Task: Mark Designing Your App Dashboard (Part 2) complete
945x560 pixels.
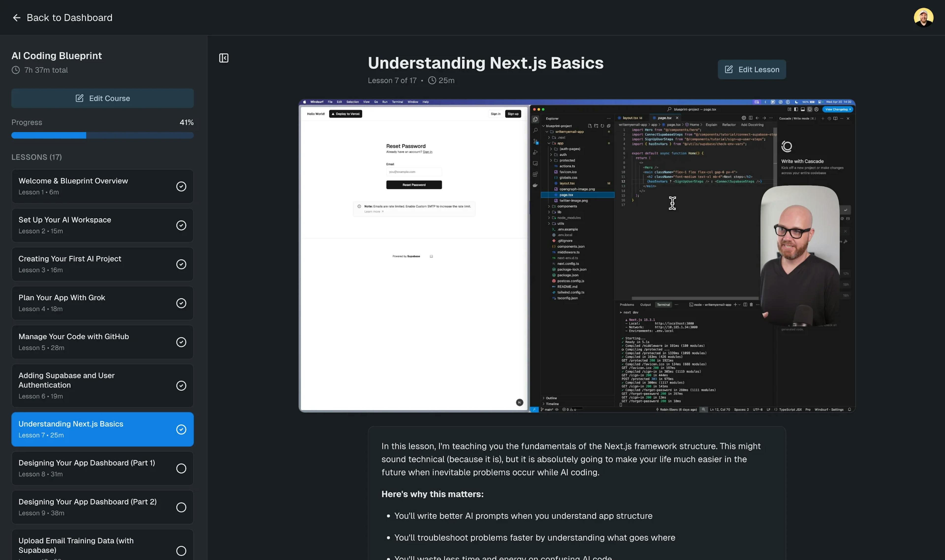Action: click(181, 507)
